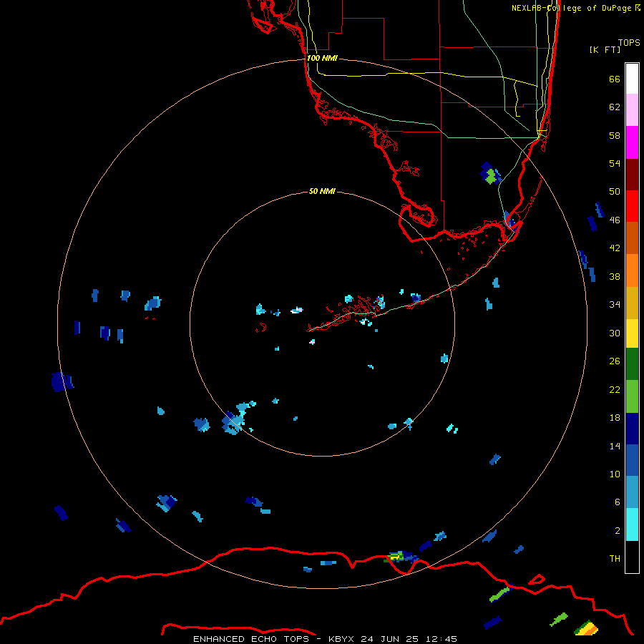This screenshot has width=644, height=644.
Task: Click the yellow-green echo on Cuba's north coast
Action: (396, 557)
